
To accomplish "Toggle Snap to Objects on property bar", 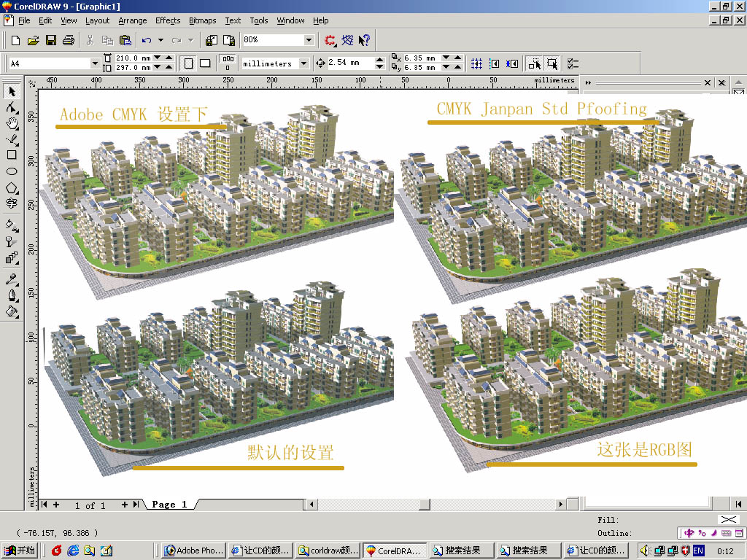I will click(x=511, y=63).
